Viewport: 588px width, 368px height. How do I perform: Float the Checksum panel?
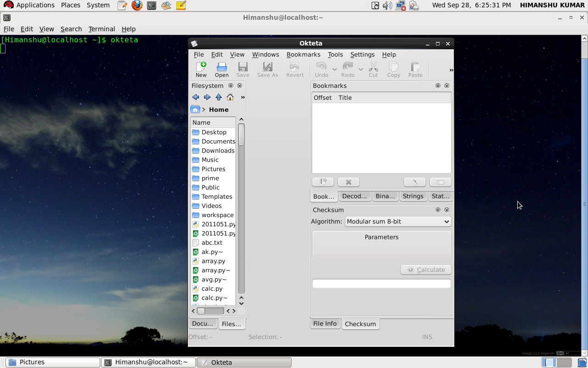point(438,210)
